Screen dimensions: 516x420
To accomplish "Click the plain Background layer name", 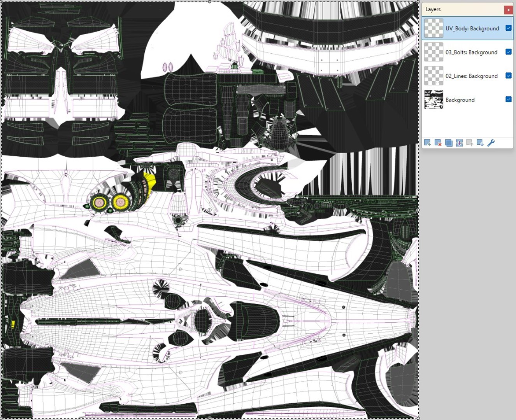I will [x=460, y=100].
